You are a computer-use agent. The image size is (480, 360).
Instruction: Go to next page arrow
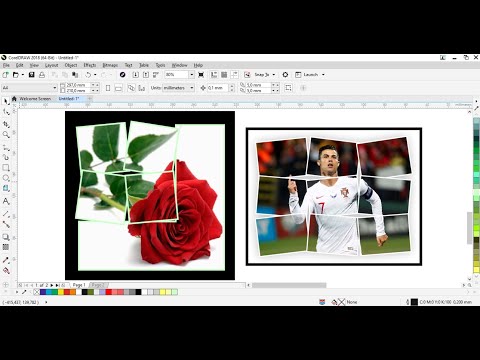coord(52,285)
